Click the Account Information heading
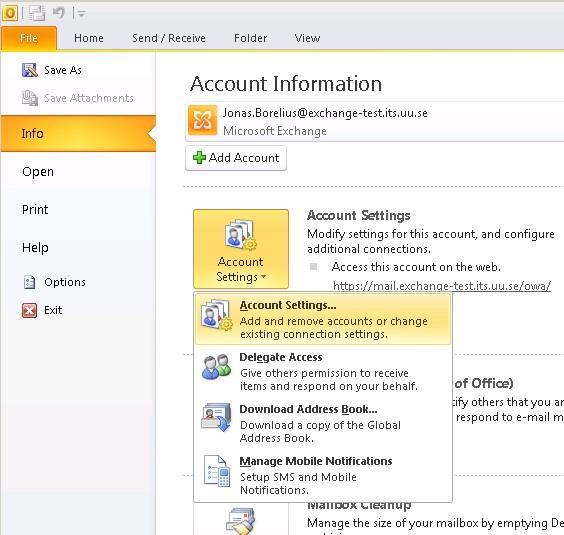The height and width of the screenshot is (535, 564). tap(286, 84)
